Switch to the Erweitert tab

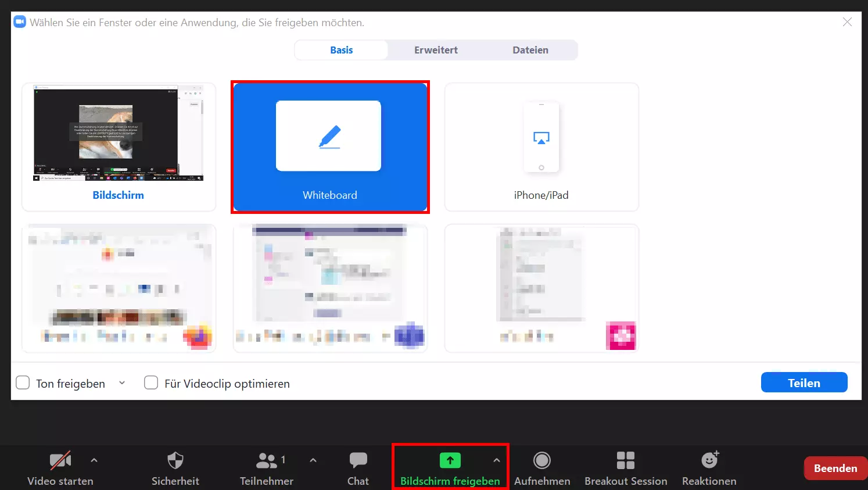(x=436, y=50)
